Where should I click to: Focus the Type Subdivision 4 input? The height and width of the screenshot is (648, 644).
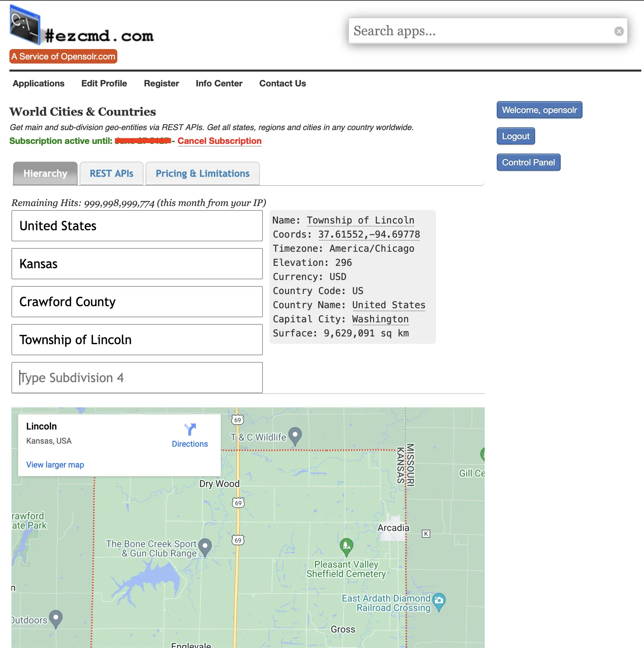pos(137,378)
